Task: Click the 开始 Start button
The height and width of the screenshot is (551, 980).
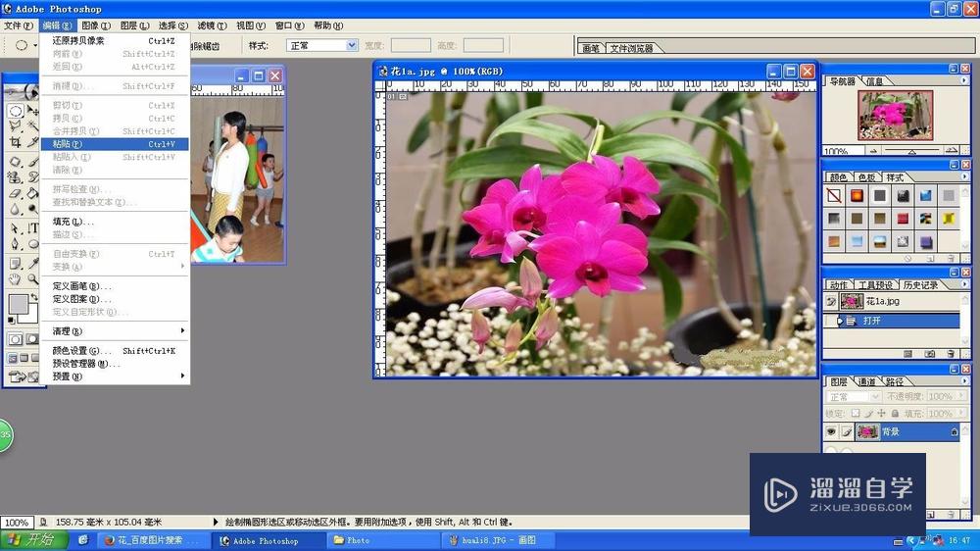Action: tap(33, 540)
